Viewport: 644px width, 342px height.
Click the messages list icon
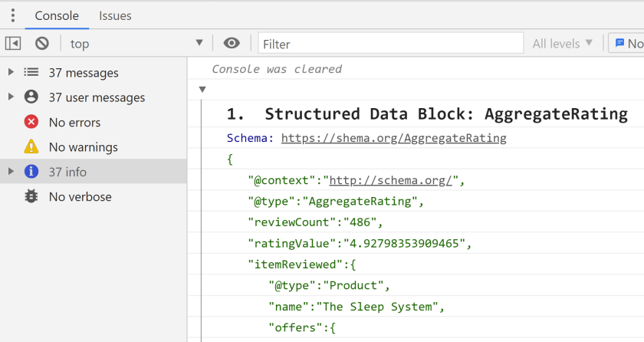coord(31,73)
